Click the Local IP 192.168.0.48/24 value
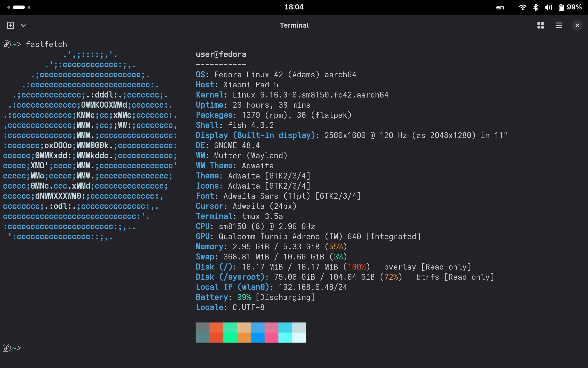 click(313, 287)
